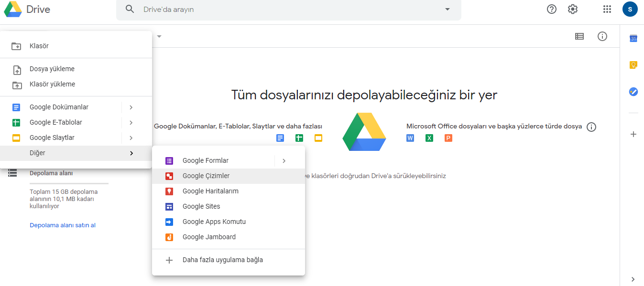Image resolution: width=644 pixels, height=286 pixels.
Task: Expand the Google Formlar submenu arrow
Action: coord(284,160)
